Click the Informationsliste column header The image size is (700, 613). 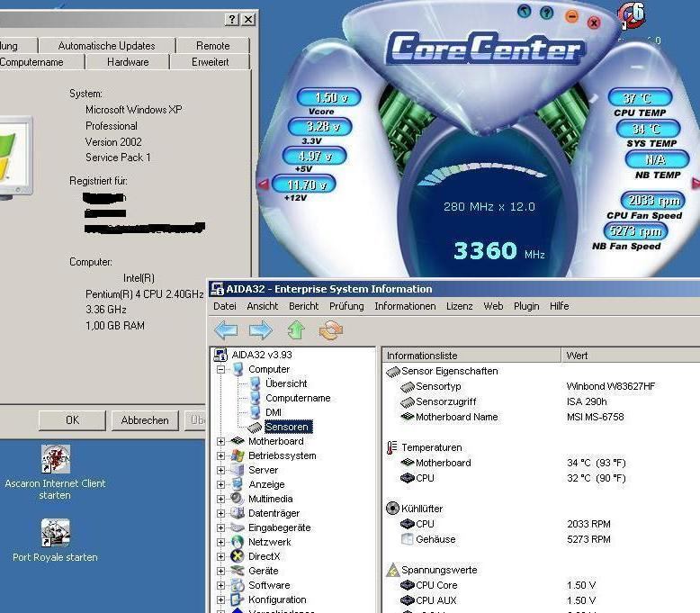coord(471,356)
